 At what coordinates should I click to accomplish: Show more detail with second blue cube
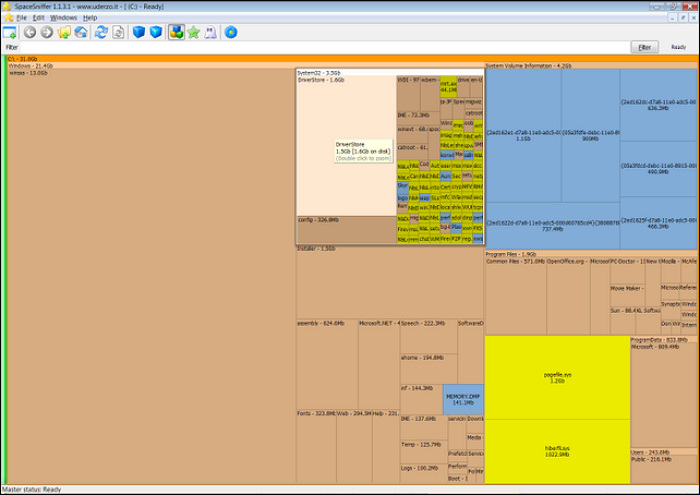pyautogui.click(x=156, y=32)
